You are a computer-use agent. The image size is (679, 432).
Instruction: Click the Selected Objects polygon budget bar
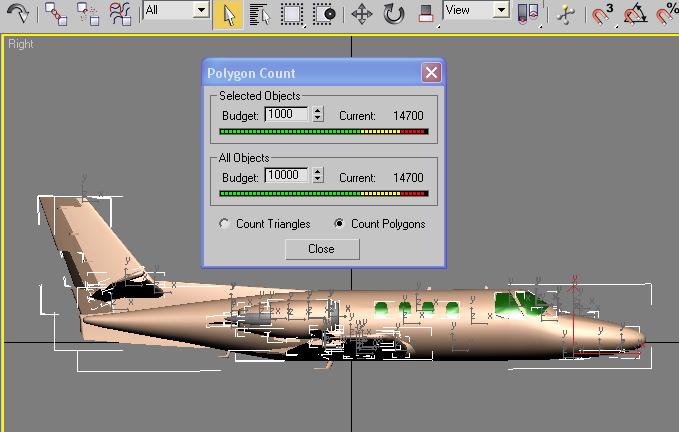point(323,132)
